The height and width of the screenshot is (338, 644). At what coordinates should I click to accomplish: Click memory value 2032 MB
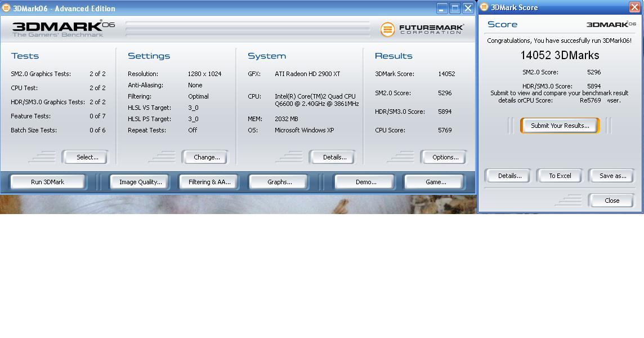[287, 119]
